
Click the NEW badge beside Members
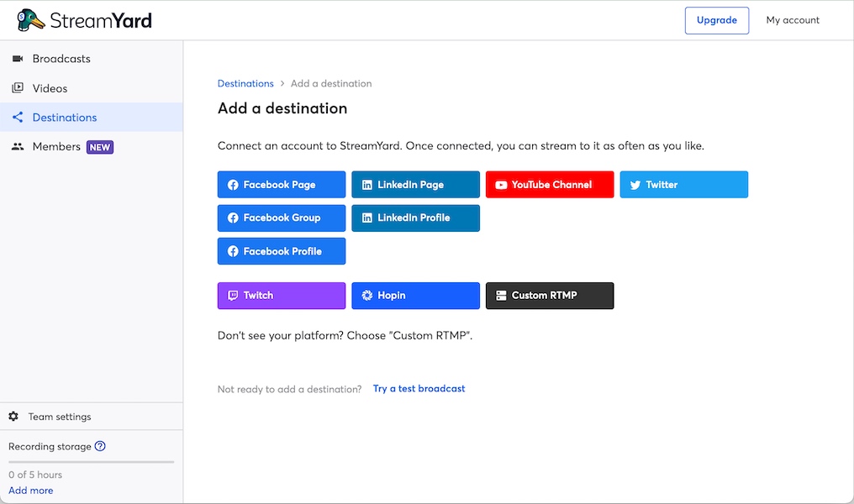pos(100,147)
